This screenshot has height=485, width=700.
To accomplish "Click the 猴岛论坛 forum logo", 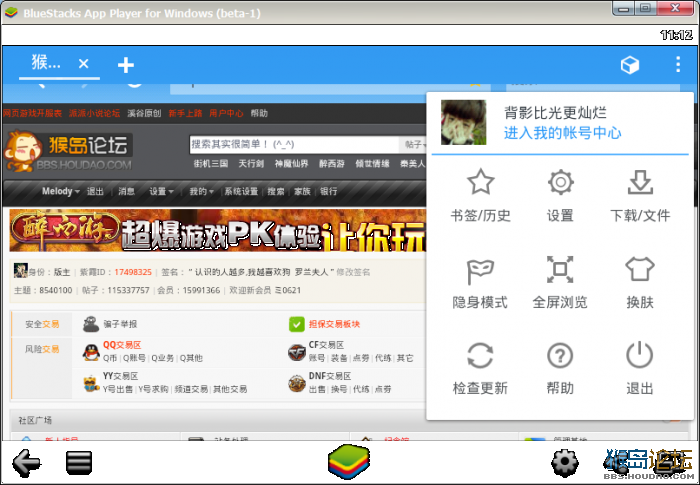I will tap(68, 152).
